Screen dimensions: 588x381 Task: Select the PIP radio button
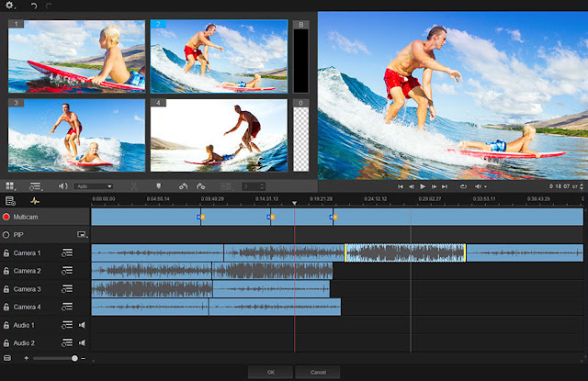6,235
